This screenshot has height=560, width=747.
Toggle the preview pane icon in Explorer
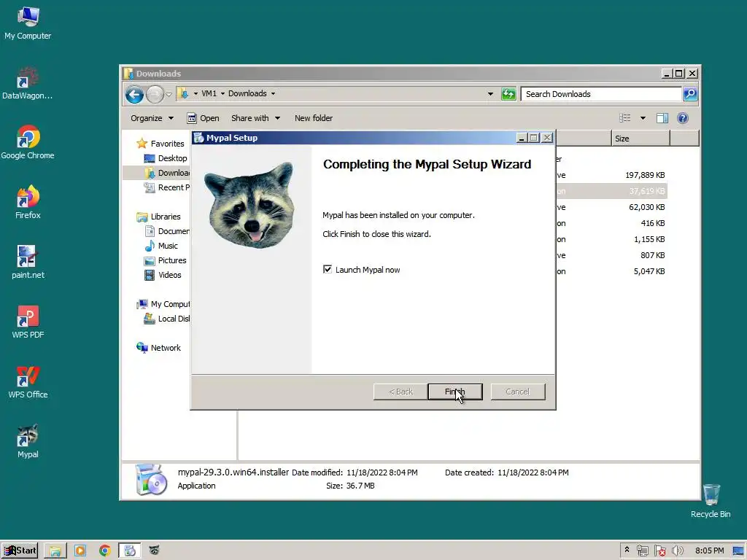tap(662, 118)
